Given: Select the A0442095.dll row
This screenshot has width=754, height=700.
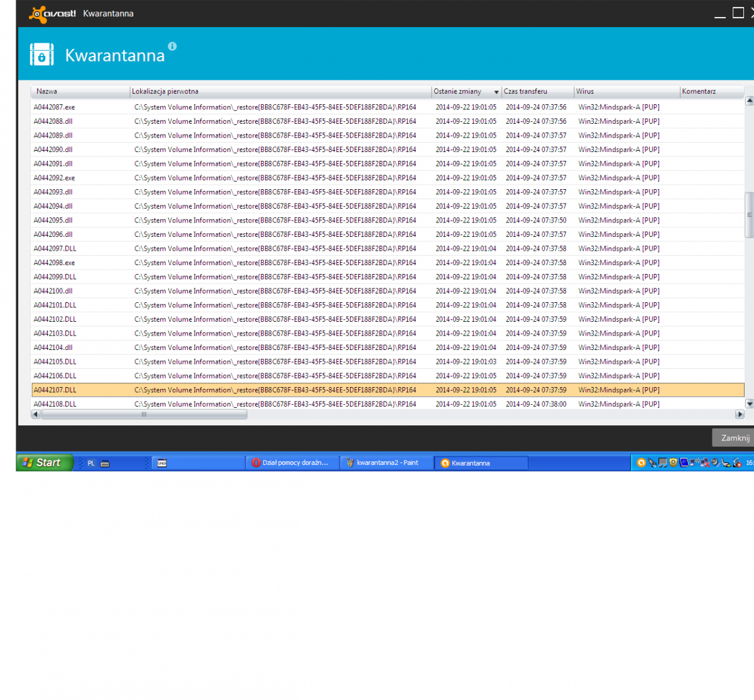Looking at the screenshot, I should click(388, 220).
